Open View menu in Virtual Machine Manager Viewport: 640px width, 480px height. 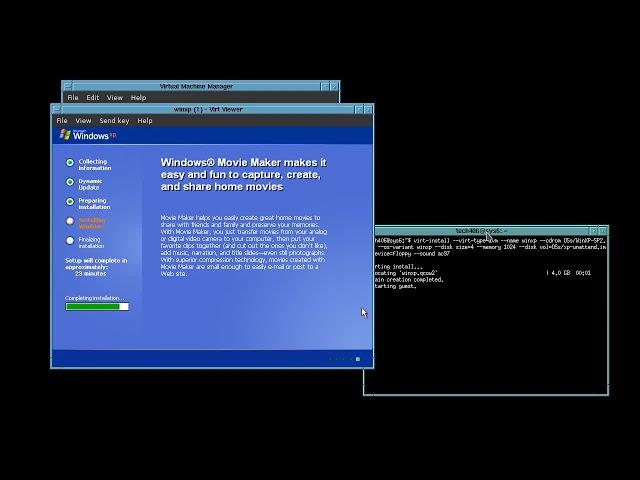click(x=115, y=98)
